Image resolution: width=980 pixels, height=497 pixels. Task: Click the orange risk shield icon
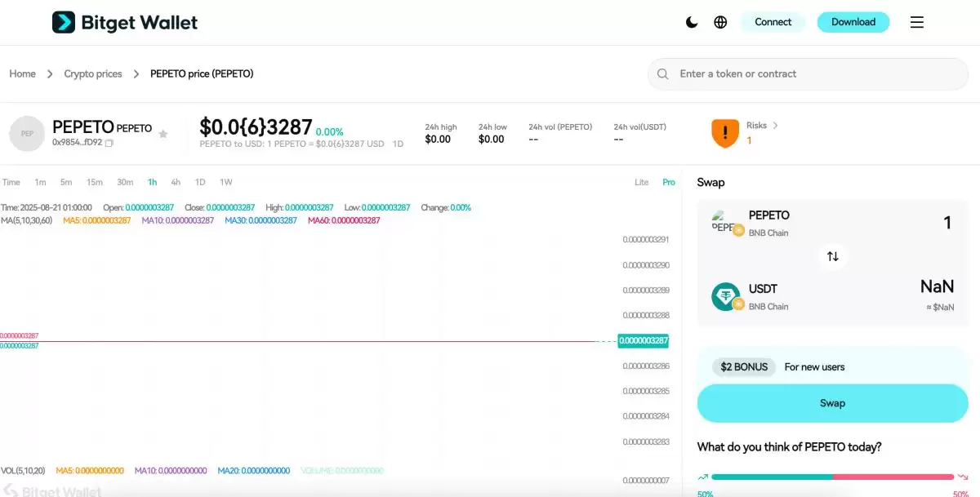coord(724,133)
